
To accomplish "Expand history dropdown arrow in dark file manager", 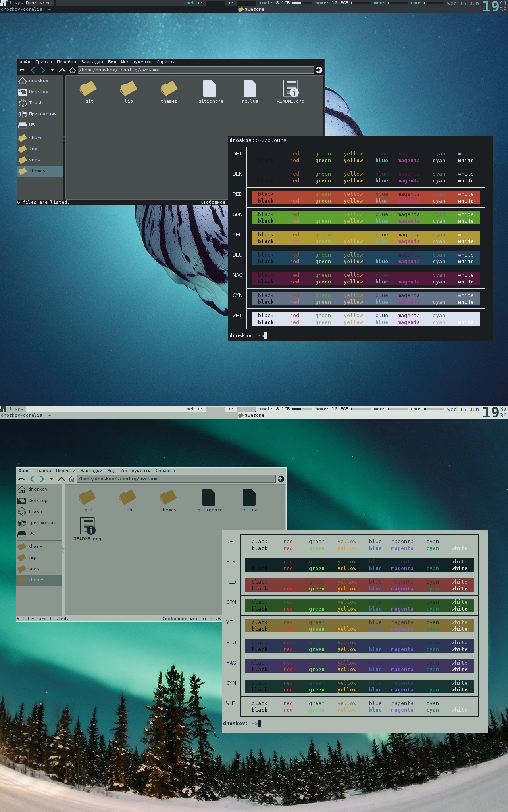I will (x=52, y=70).
